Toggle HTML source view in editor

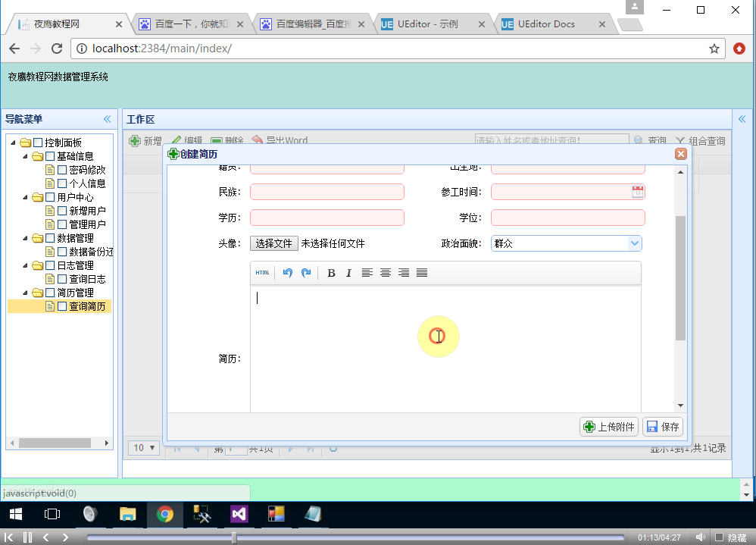point(262,273)
